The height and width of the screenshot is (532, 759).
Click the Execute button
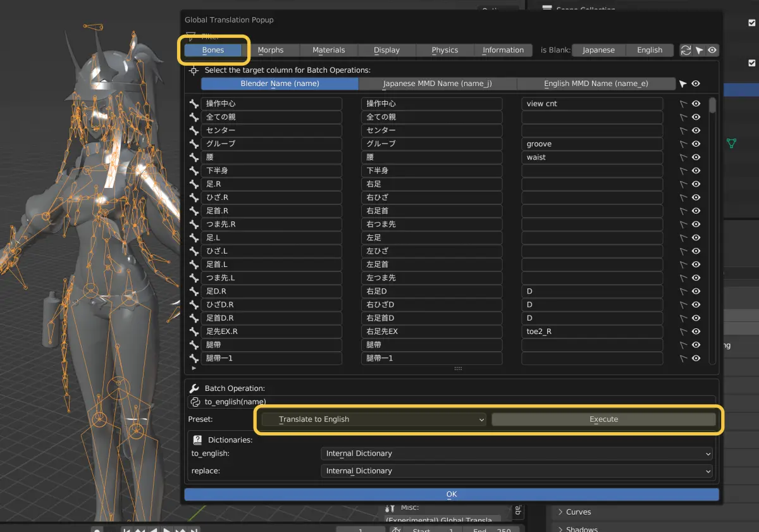(603, 419)
